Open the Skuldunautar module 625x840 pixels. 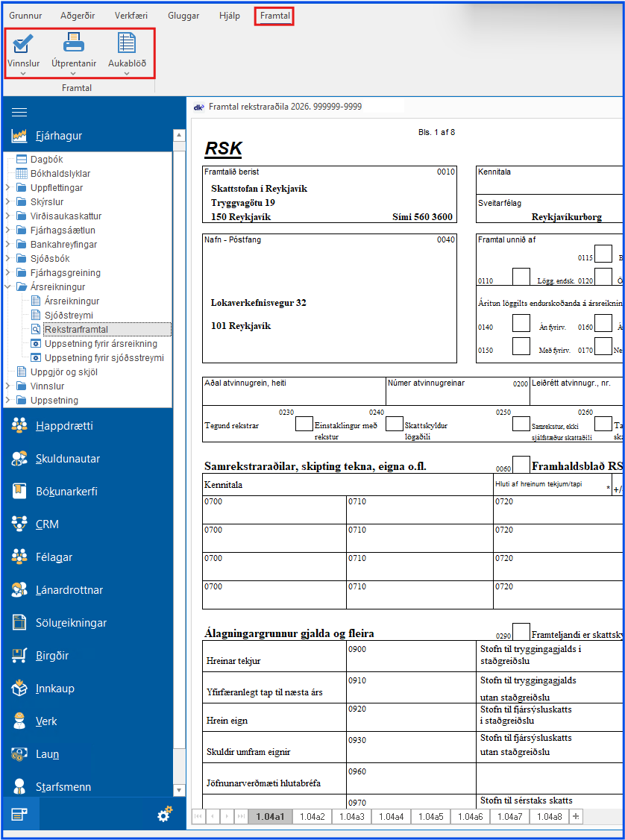(x=67, y=459)
